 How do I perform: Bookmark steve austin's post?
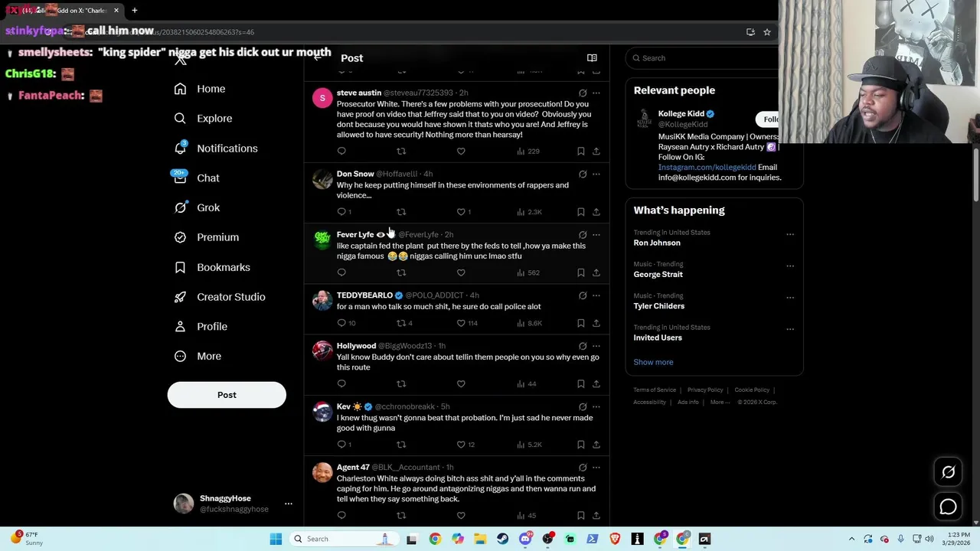coord(581,152)
